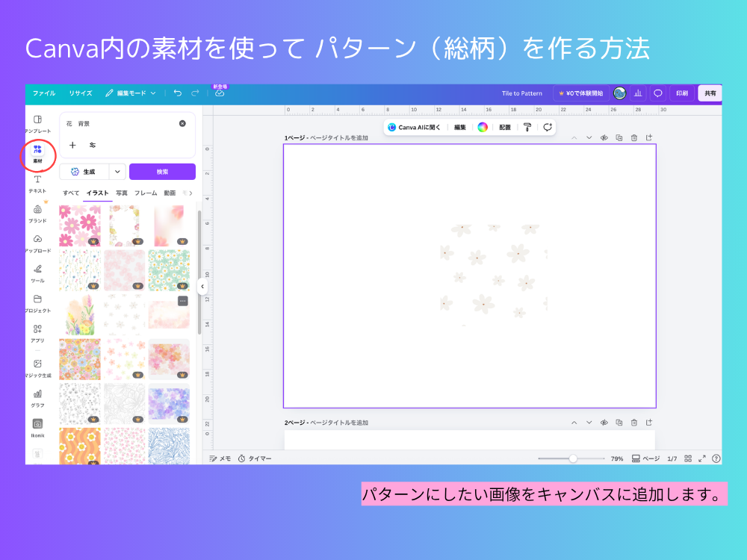The image size is (747, 560).
Task: Collapse the side panel with arrow handle
Action: (x=202, y=287)
